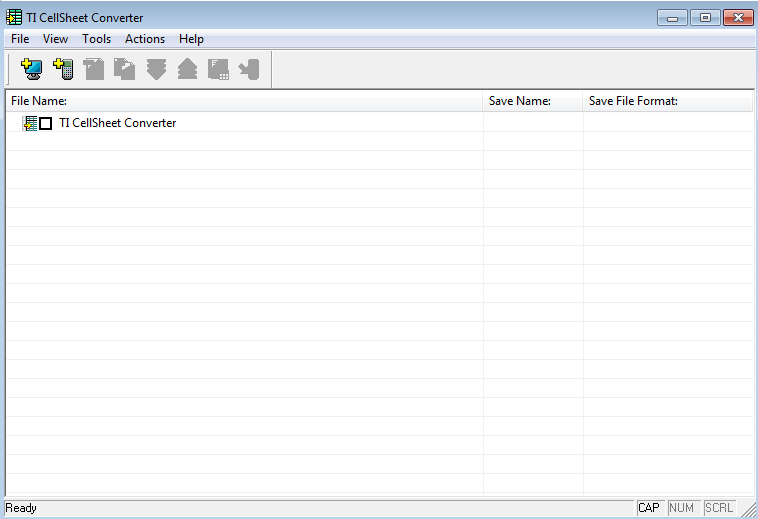
Task: Open the Help menu
Action: tap(191, 39)
